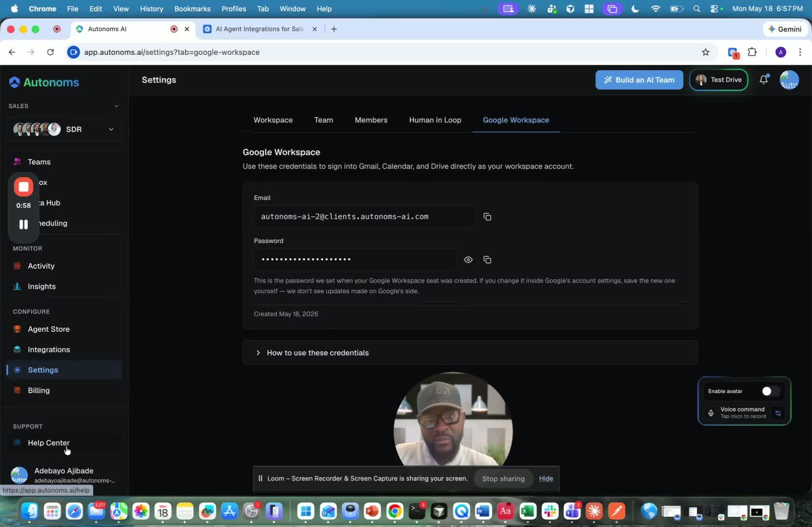Reload the current page

[50, 52]
